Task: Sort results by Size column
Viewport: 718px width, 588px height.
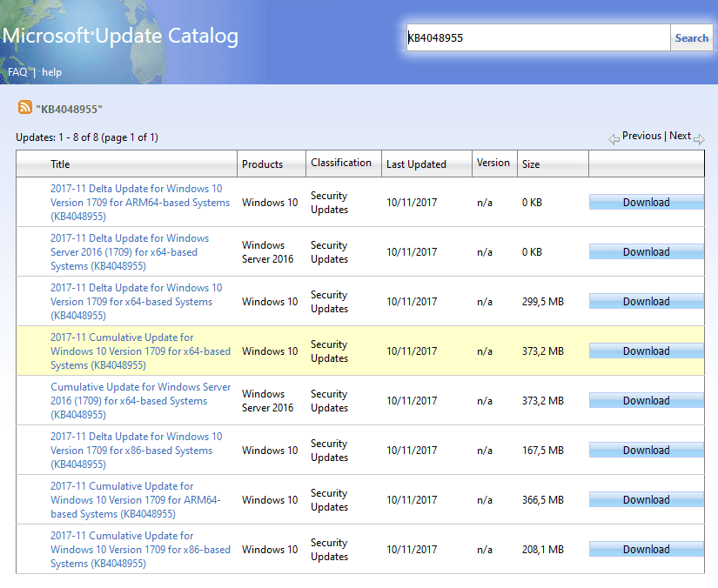Action: click(x=531, y=164)
